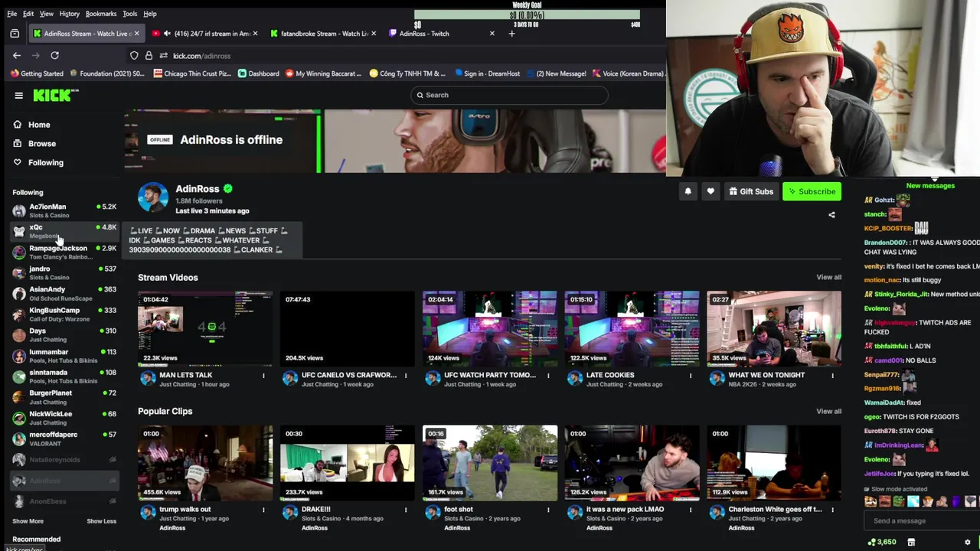This screenshot has height=551, width=980.
Task: Open options menu for DRAKE!!! clip
Action: pyautogui.click(x=406, y=509)
